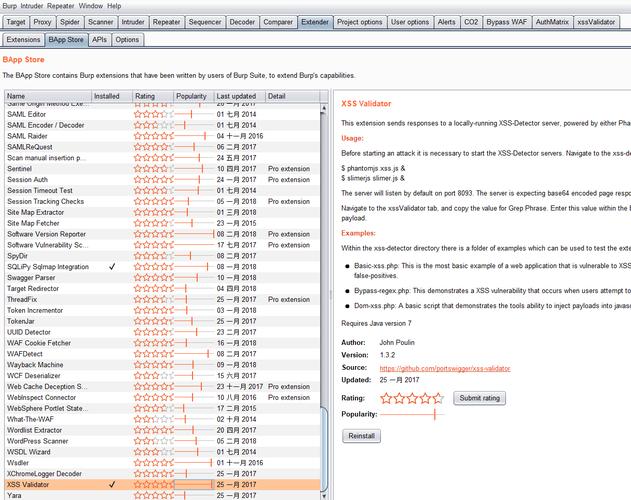Rate XSS Validator three stars in detail panel

[x=412, y=399]
